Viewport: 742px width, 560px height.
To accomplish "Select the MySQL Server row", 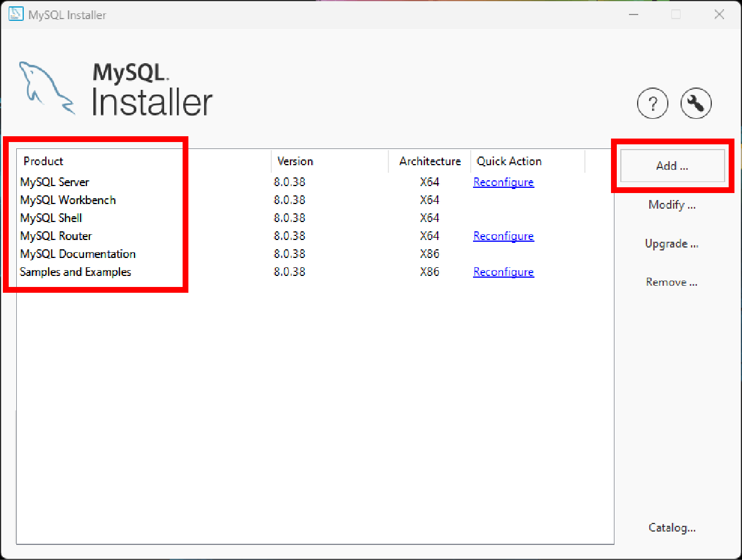I will click(54, 181).
